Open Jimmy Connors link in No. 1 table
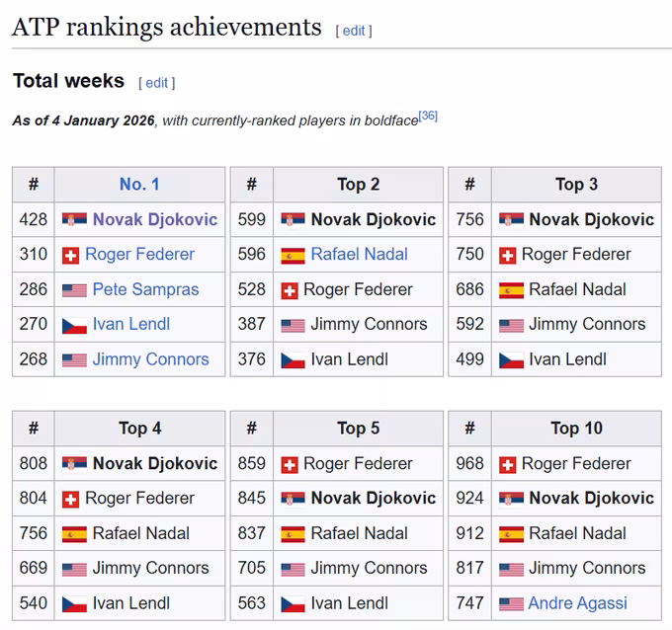Viewport: 672px width, 630px height. tap(151, 358)
